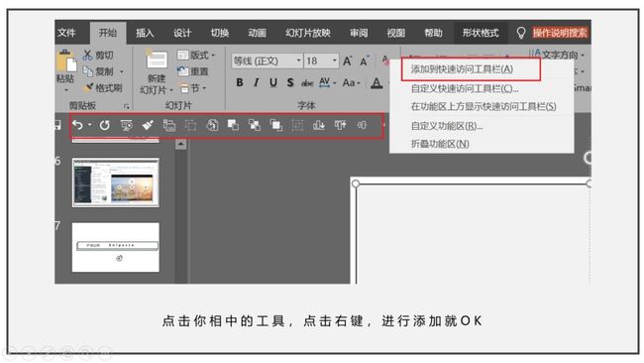Switch to the 幻灯片放映 ribbon tab
The width and height of the screenshot is (644, 363).
308,33
